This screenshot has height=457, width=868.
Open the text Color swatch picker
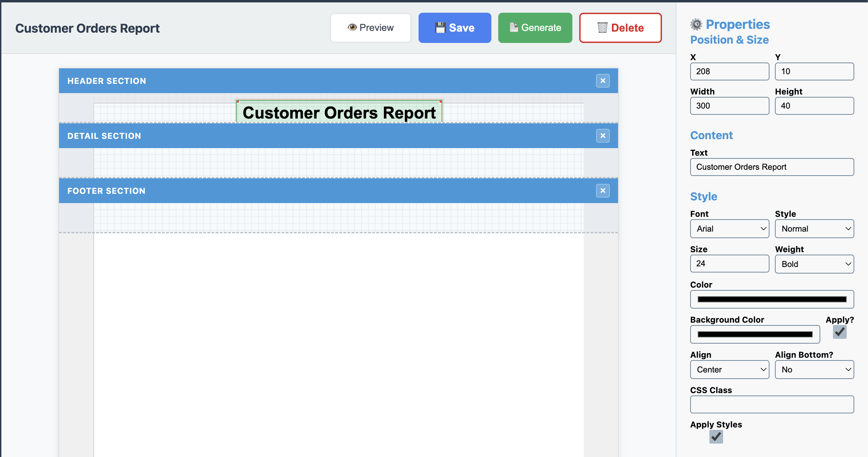[x=772, y=299]
